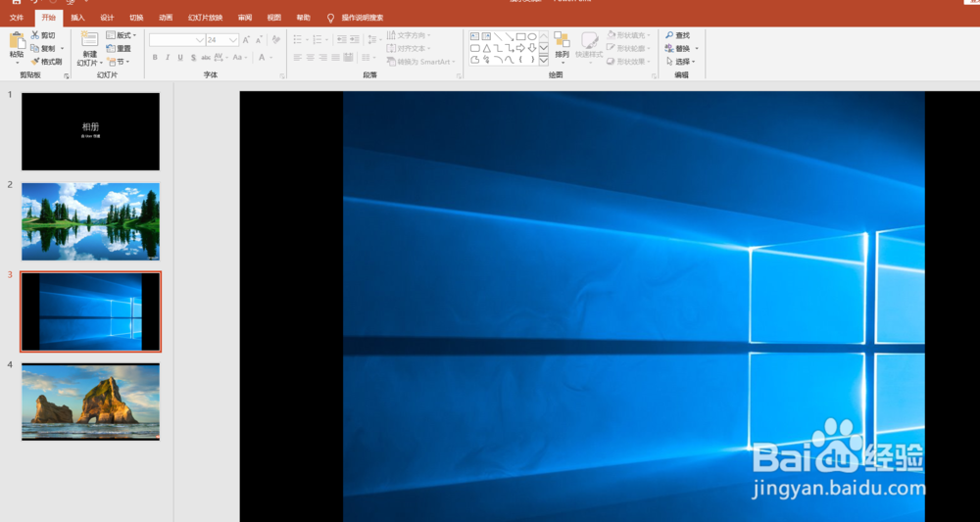This screenshot has height=522, width=980.
Task: Click Convert to SmartArt button
Action: pos(421,61)
